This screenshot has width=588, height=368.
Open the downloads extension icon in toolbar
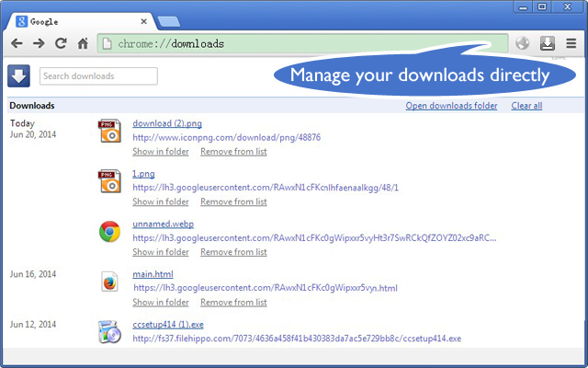point(548,43)
